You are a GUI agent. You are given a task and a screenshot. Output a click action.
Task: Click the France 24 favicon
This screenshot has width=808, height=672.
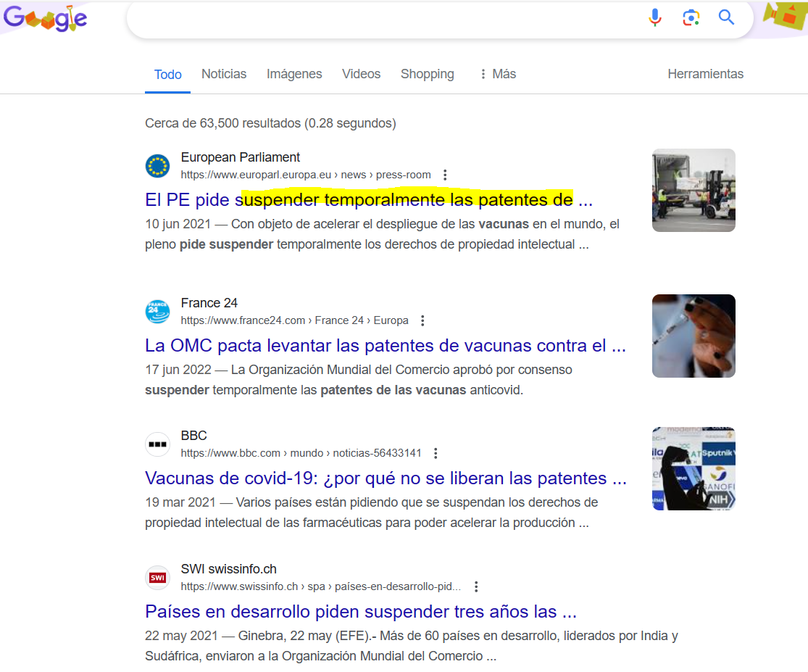(158, 312)
